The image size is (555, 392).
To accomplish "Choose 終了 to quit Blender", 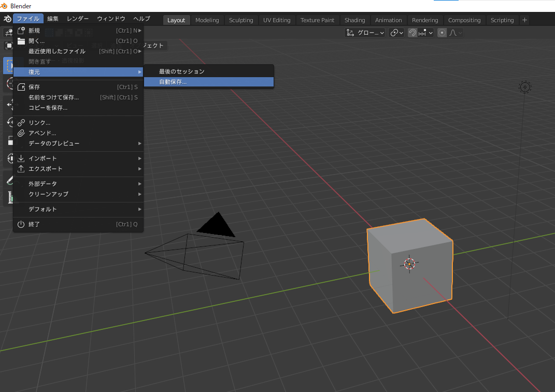I will [x=78, y=224].
